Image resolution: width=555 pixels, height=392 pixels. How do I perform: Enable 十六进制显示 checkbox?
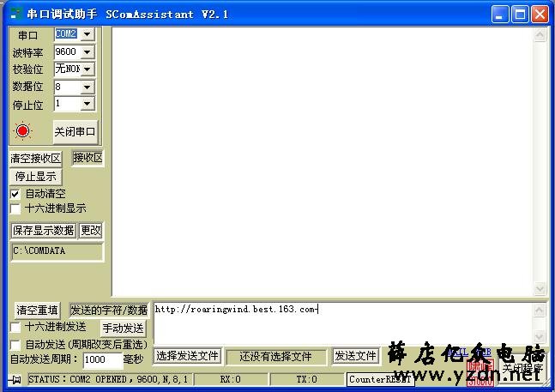tap(15, 208)
